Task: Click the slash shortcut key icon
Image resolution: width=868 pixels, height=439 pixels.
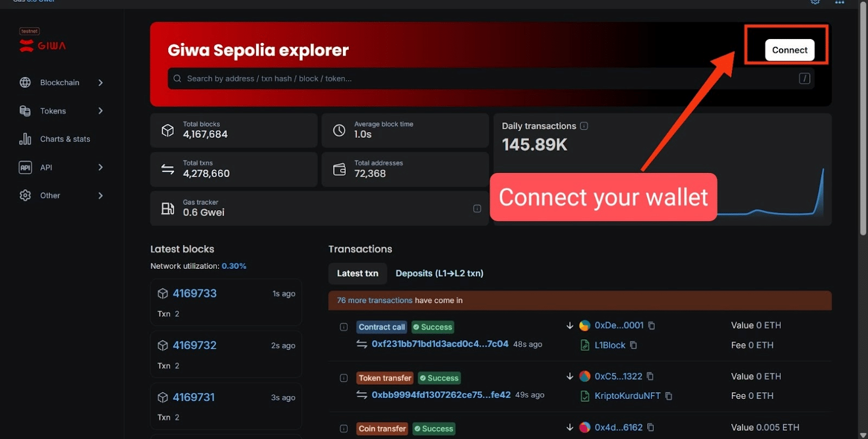Action: (805, 79)
